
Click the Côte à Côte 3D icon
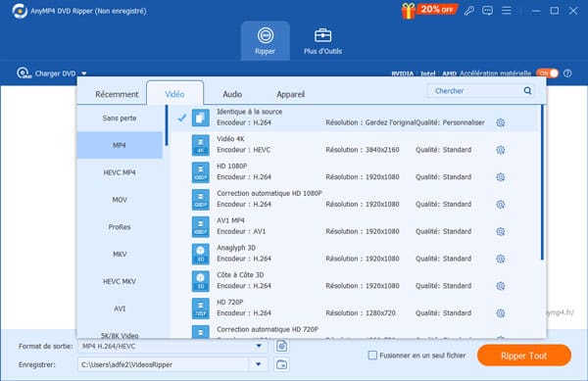[x=201, y=281]
